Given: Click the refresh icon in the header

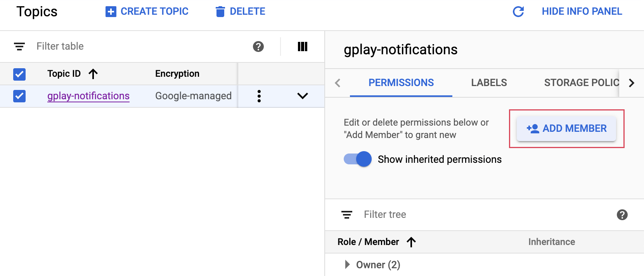Looking at the screenshot, I should pos(518,12).
